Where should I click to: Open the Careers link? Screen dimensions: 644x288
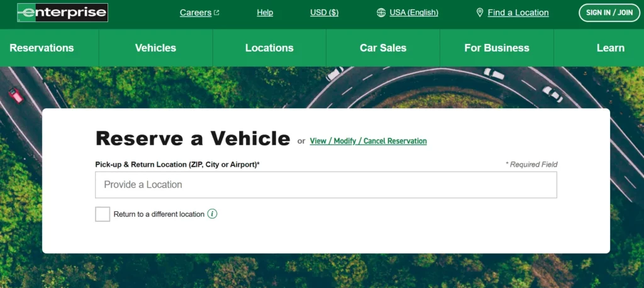pyautogui.click(x=196, y=13)
